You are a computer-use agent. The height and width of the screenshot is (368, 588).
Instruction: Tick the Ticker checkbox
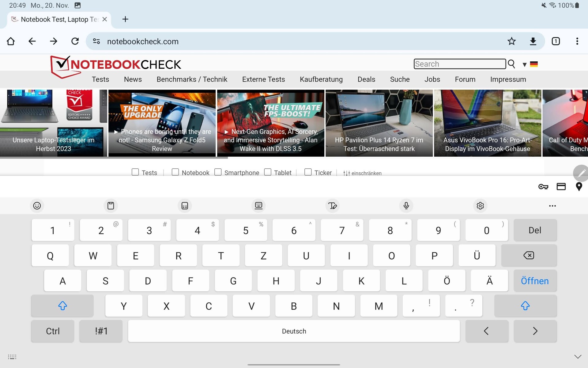click(308, 172)
